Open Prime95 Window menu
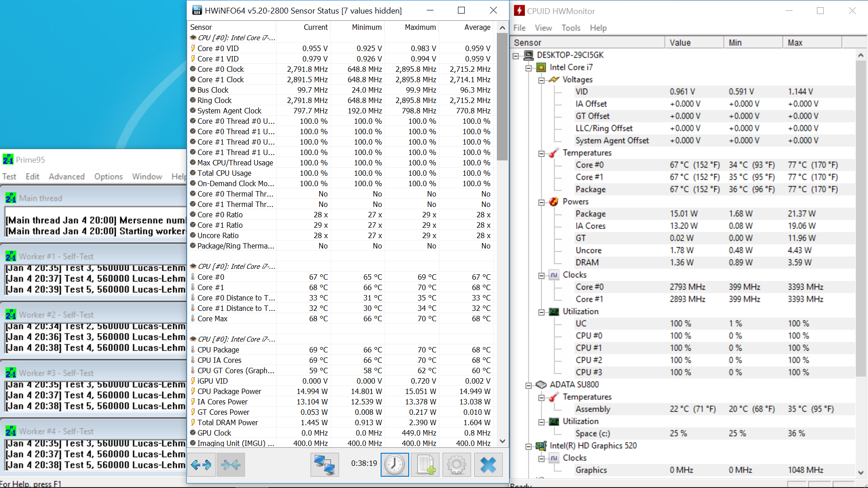 pyautogui.click(x=147, y=177)
